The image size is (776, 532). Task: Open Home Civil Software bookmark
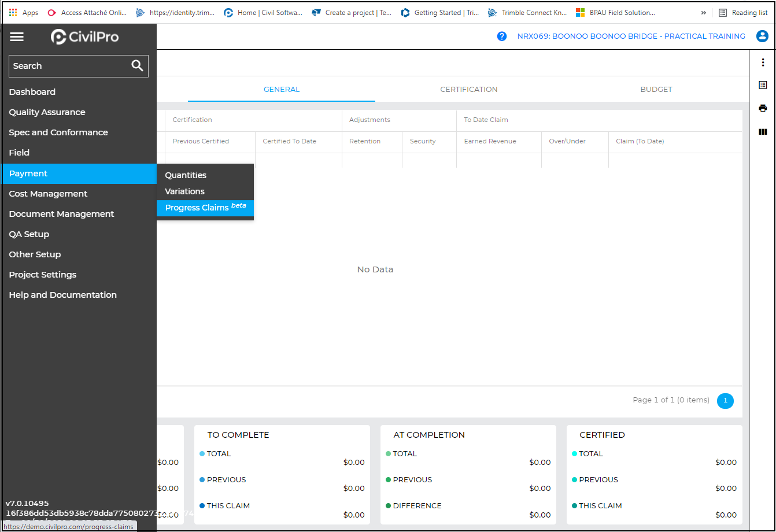264,13
